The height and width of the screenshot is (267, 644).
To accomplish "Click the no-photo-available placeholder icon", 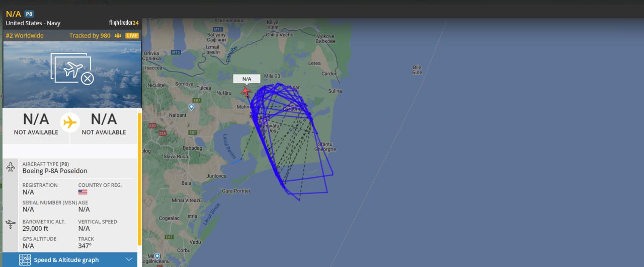I will pyautogui.click(x=72, y=70).
